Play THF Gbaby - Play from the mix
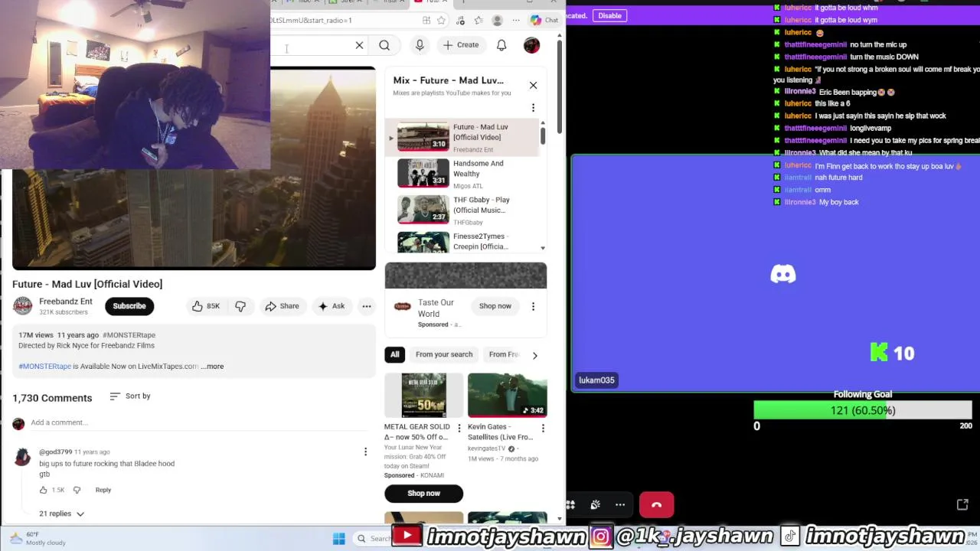This screenshot has width=980, height=551. [x=463, y=210]
